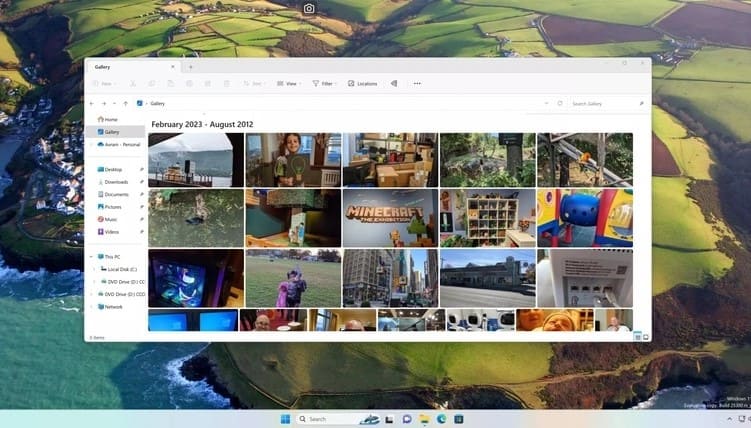Open Chat from the taskbar
This screenshot has width=751, height=428.
click(x=407, y=419)
